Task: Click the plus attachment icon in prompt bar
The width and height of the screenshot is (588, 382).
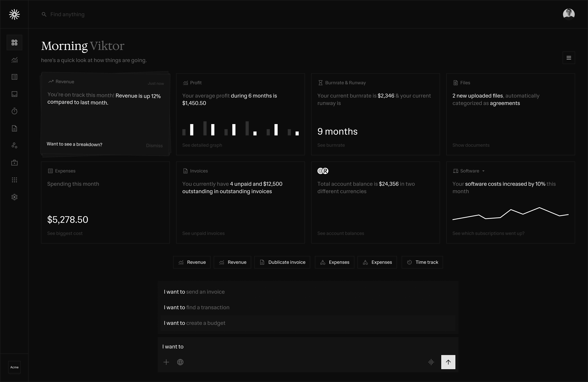Action: coord(166,362)
